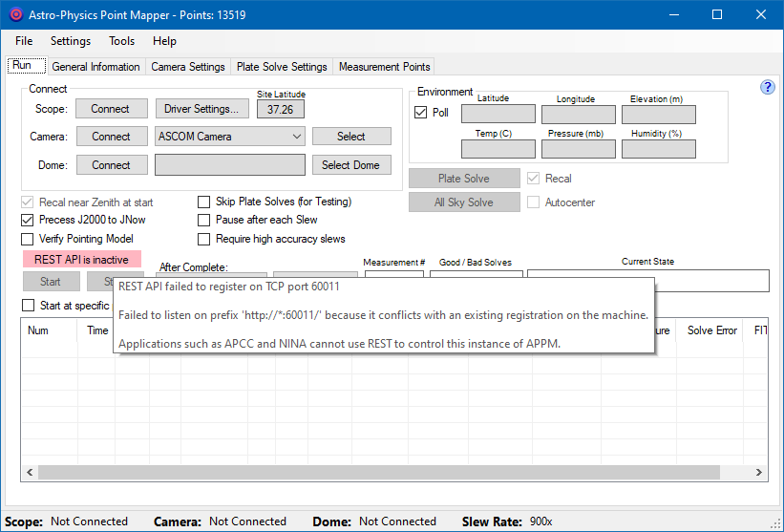This screenshot has height=532, width=784.
Task: Click the Humidity (%) field
Action: tap(659, 149)
